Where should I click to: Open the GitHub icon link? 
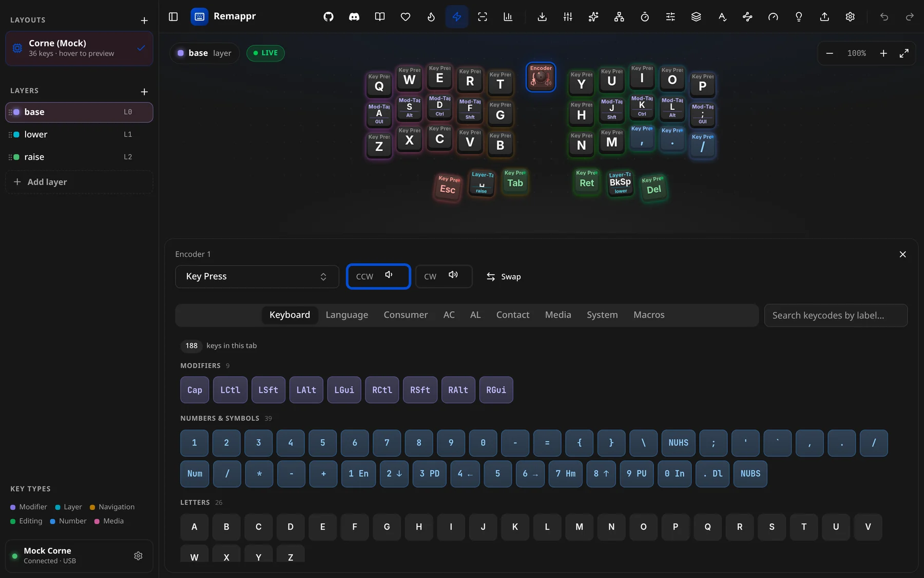(x=329, y=17)
